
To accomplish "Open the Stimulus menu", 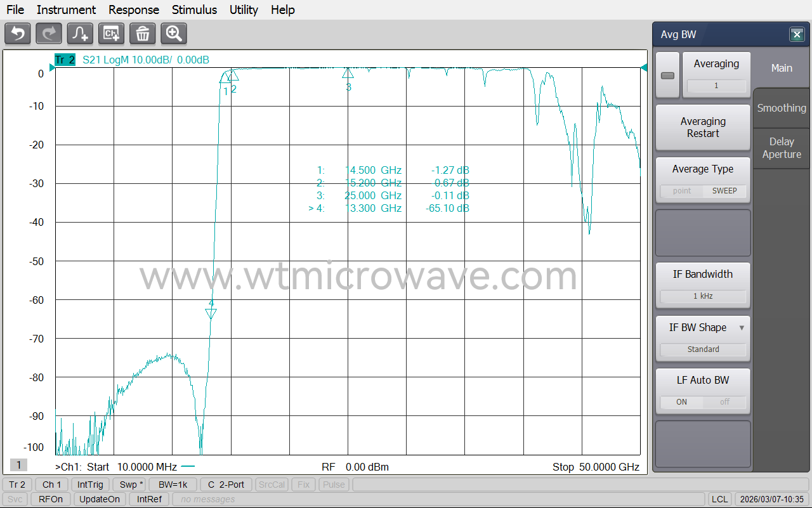I will tap(194, 10).
